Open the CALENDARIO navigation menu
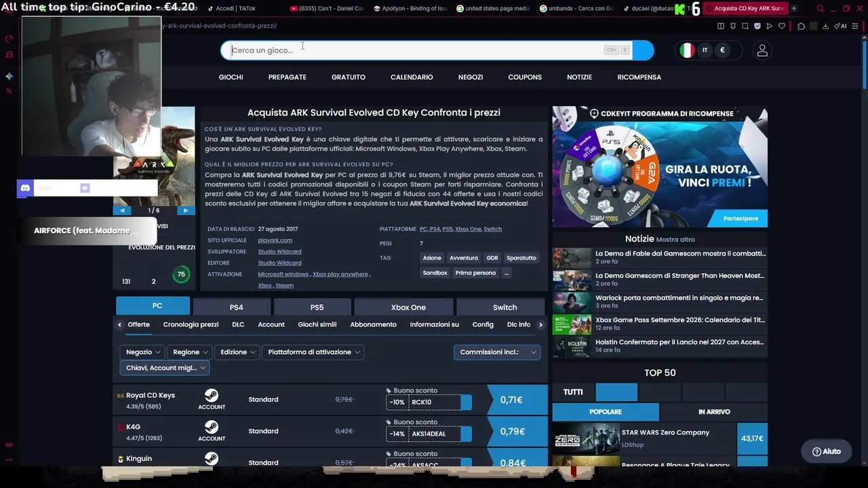This screenshot has width=868, height=488. 412,77
